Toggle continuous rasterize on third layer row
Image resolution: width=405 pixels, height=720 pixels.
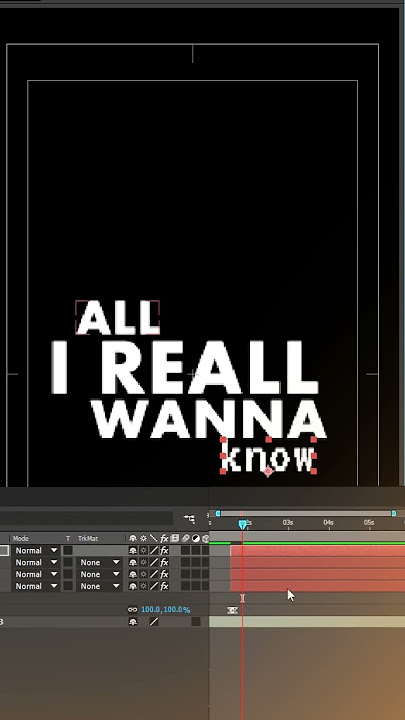click(x=143, y=574)
